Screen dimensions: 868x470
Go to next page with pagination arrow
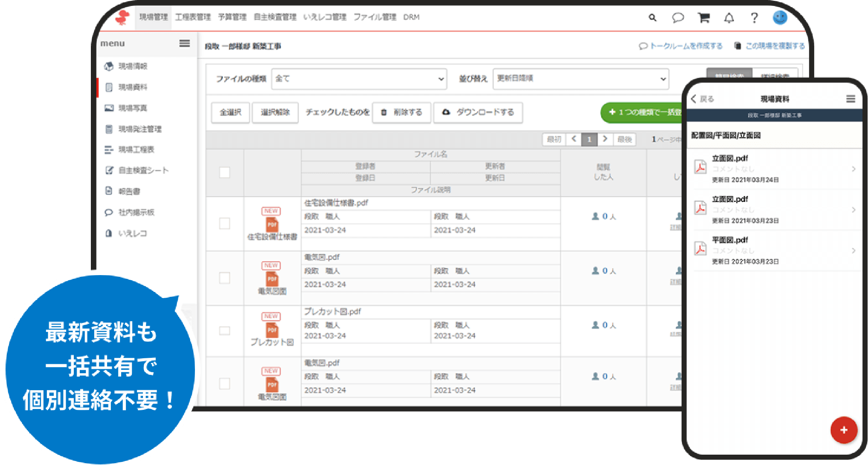click(x=605, y=139)
